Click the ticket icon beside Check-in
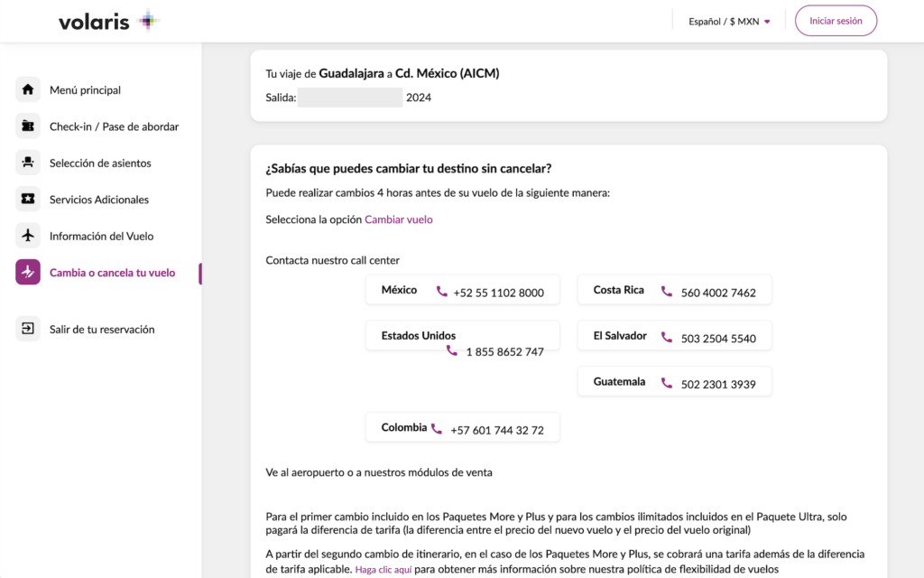The width and height of the screenshot is (924, 578). point(28,126)
